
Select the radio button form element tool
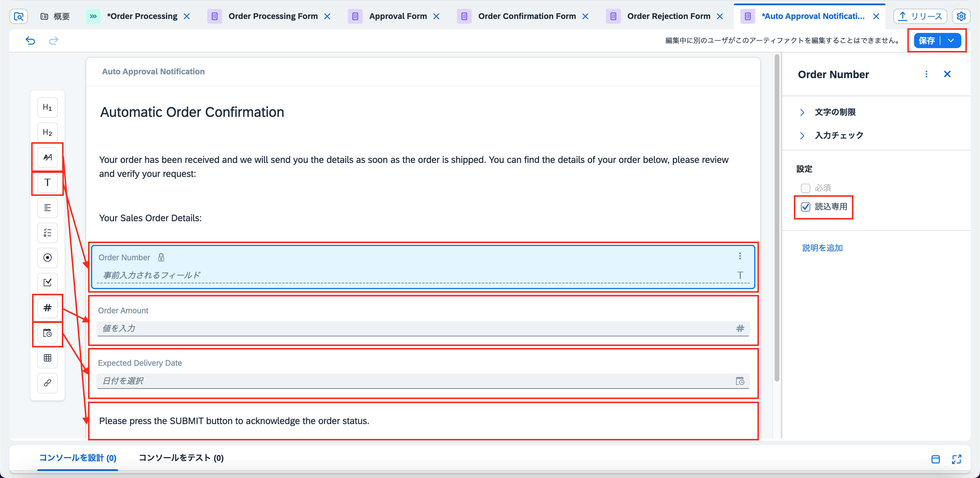point(47,258)
